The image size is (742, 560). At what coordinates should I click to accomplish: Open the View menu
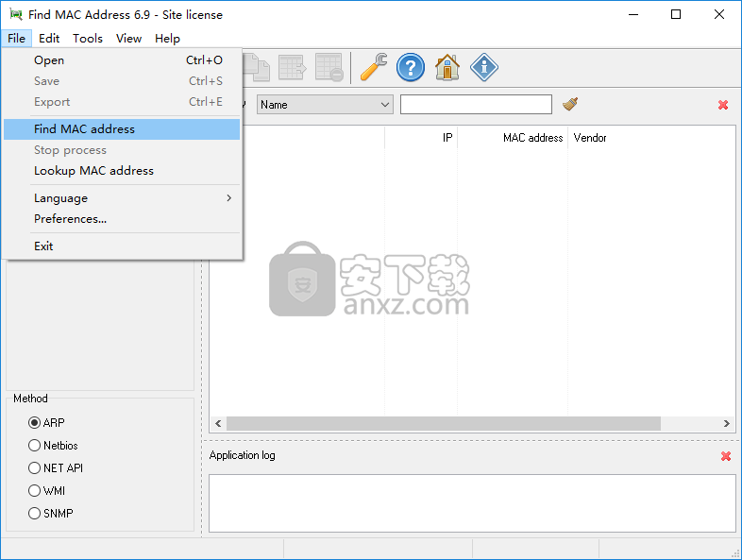coord(128,39)
